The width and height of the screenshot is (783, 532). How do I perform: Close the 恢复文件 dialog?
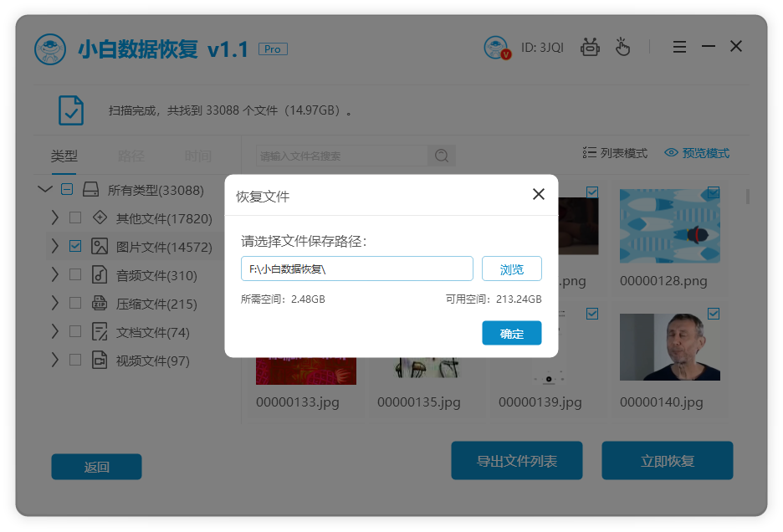point(539,194)
